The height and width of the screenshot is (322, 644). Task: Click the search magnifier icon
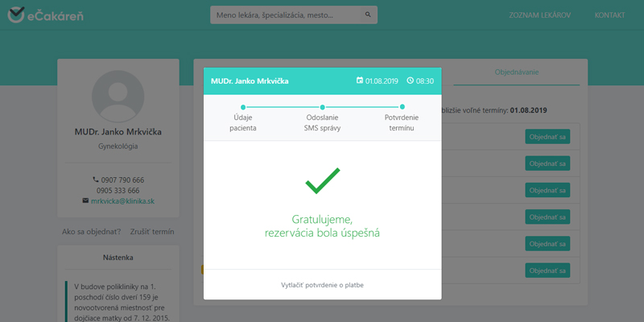368,14
